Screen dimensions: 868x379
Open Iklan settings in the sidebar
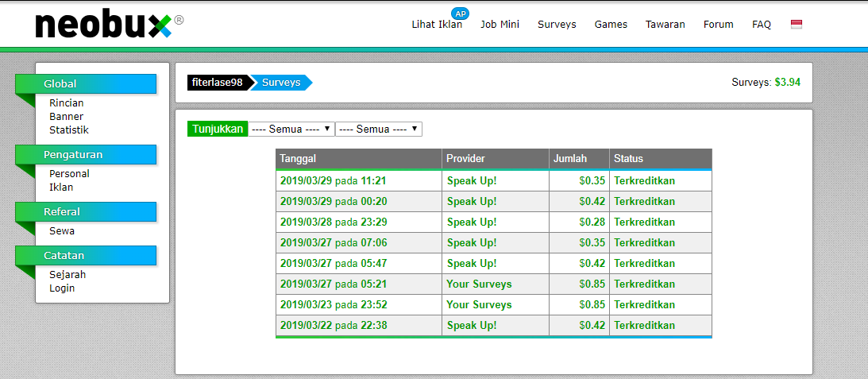[x=61, y=188]
